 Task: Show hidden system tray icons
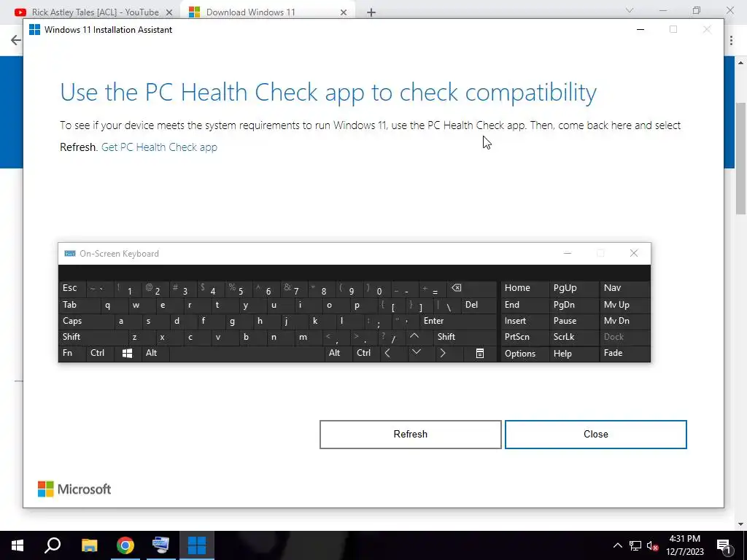[x=617, y=545]
